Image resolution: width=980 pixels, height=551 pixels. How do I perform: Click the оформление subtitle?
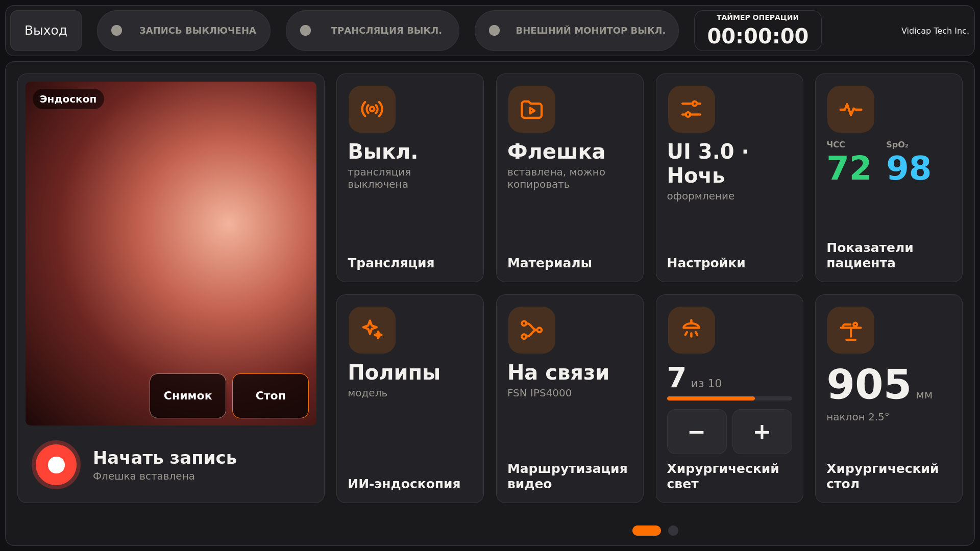701,196
